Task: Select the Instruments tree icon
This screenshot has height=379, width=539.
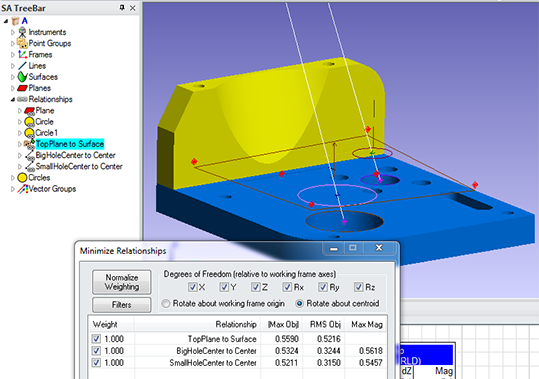Action: pyautogui.click(x=22, y=32)
